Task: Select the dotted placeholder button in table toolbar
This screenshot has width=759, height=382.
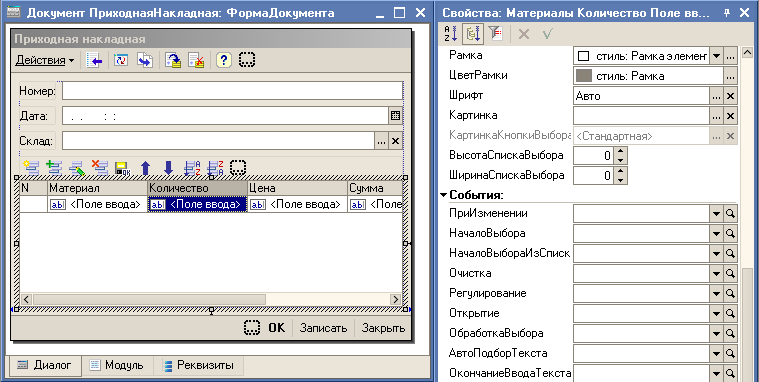Action: coord(238,168)
